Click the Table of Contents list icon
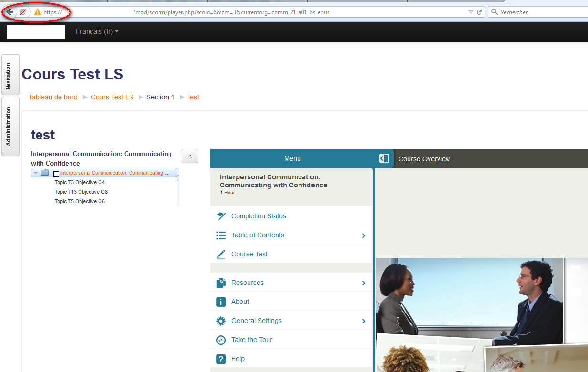Viewport: 588px width, 372px height. [x=221, y=235]
